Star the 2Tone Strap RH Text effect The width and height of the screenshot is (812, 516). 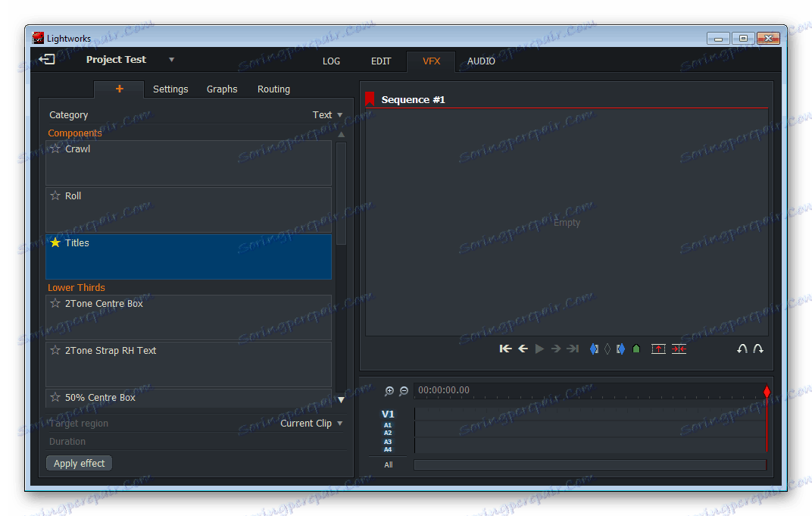point(55,350)
